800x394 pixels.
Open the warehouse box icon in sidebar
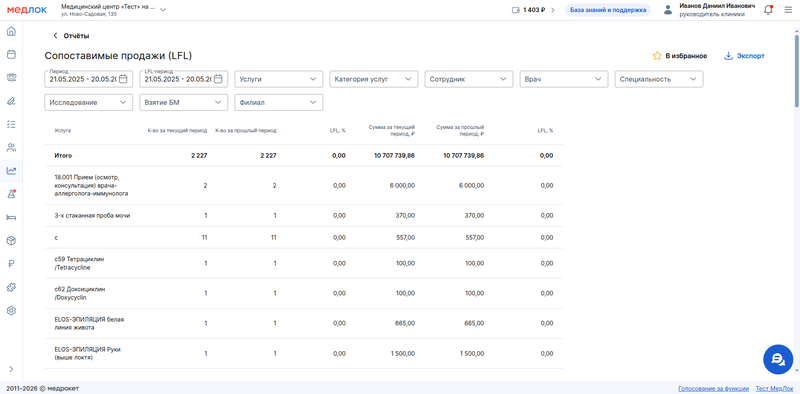pyautogui.click(x=11, y=240)
